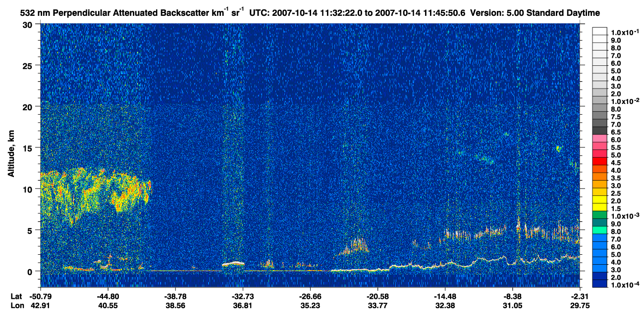
Task: Pick the mint green swatch in the colorbar
Action: tap(599, 230)
